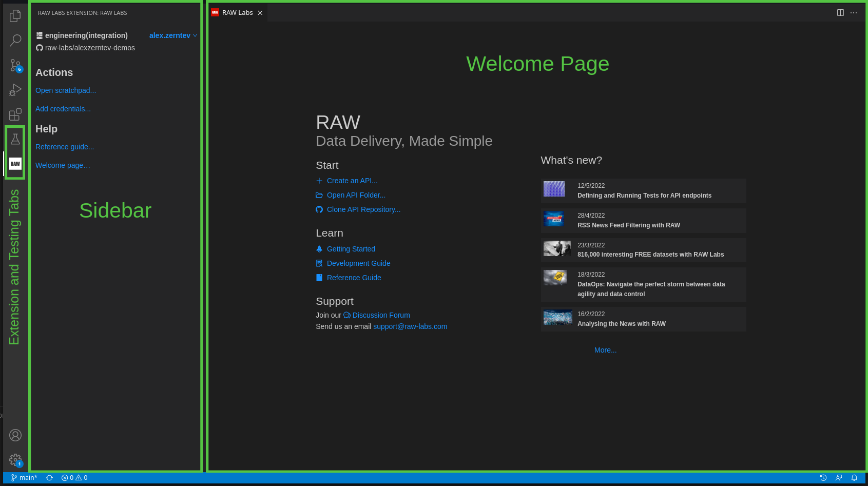Open the editor More Actions ellipsis
The width and height of the screenshot is (868, 486).
pos(854,13)
